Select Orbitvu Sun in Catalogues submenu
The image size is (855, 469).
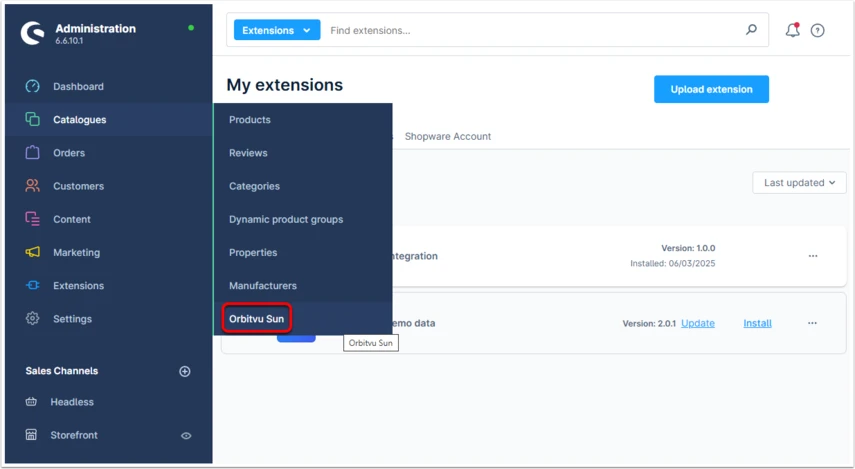257,319
